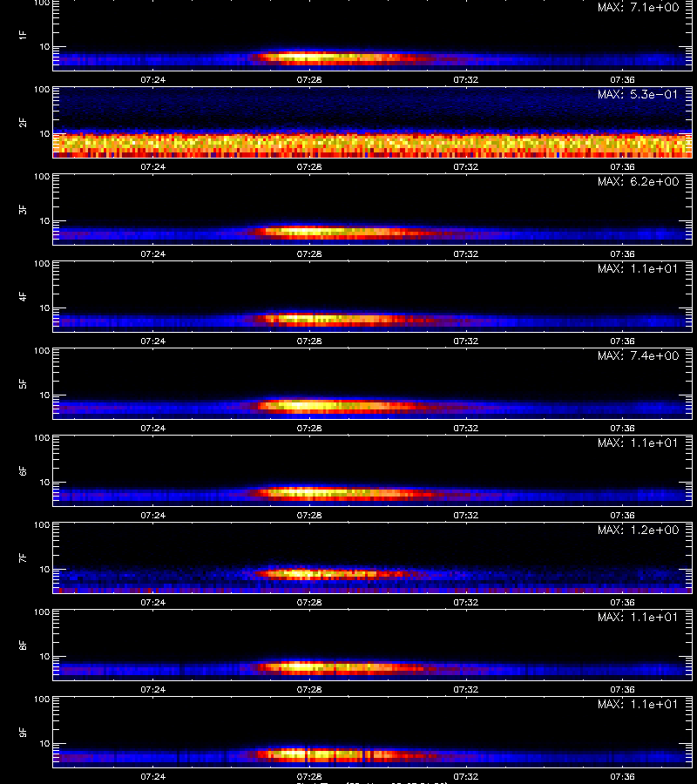Click the 4F panel axis label
The height and width of the screenshot is (784, 697).
pyautogui.click(x=23, y=296)
